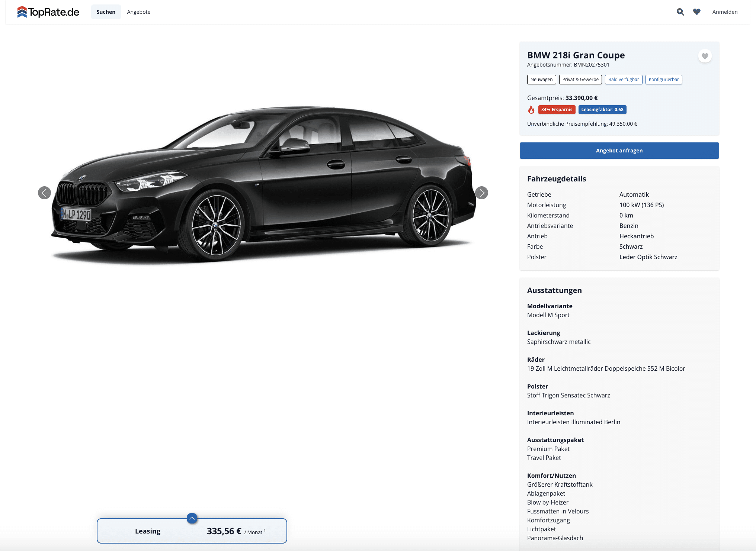Click the Neuwagen tag
Viewport: 756px width, 551px height.
(x=542, y=80)
